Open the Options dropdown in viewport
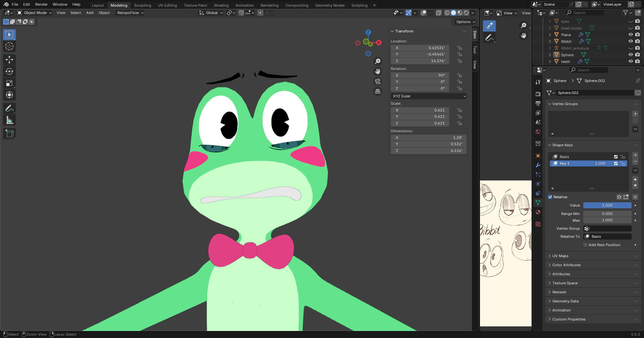 point(466,22)
